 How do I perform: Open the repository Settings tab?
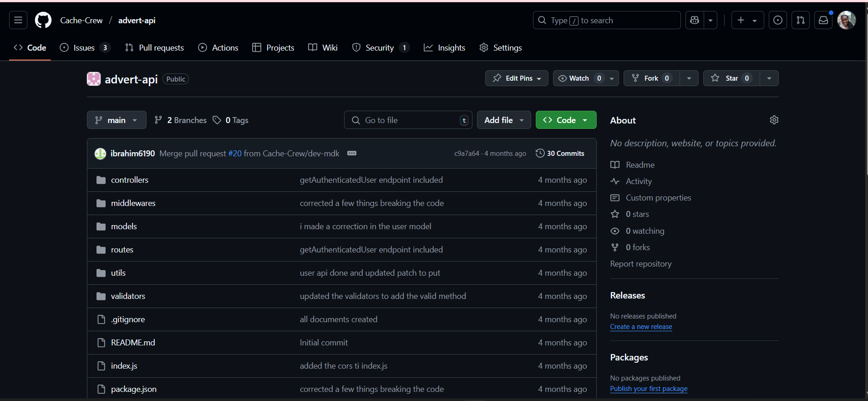pyautogui.click(x=501, y=47)
